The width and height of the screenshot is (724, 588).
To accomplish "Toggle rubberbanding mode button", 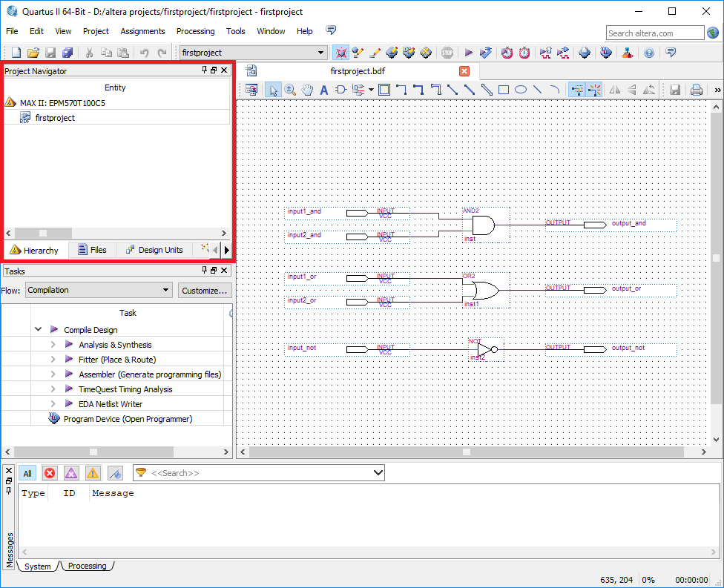I will [x=595, y=90].
